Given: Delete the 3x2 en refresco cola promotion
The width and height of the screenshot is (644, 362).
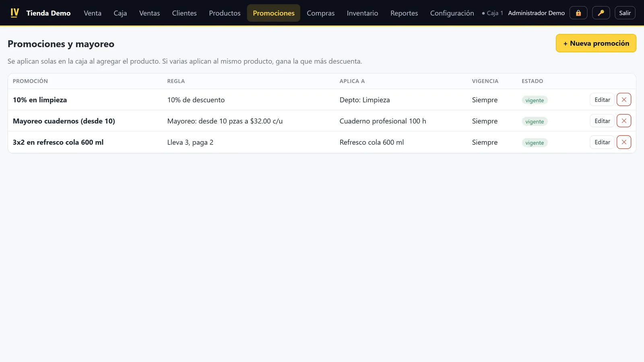Looking at the screenshot, I should click(x=624, y=142).
